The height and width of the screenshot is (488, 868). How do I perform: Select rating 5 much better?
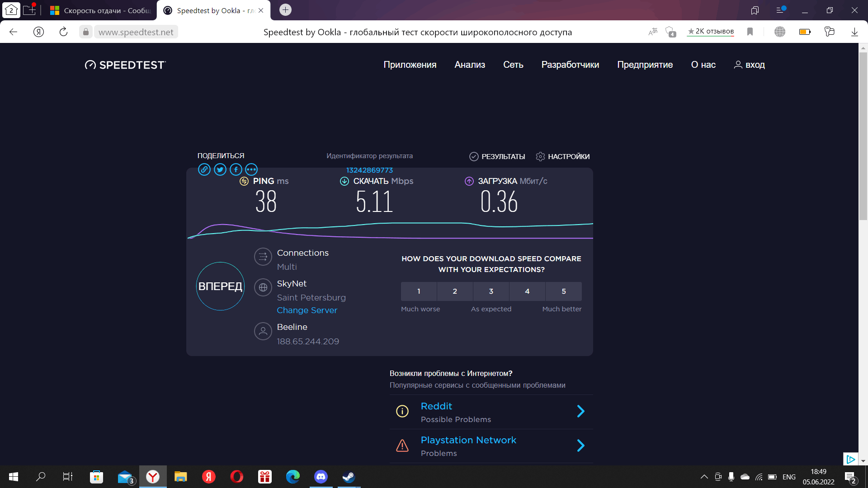point(563,291)
